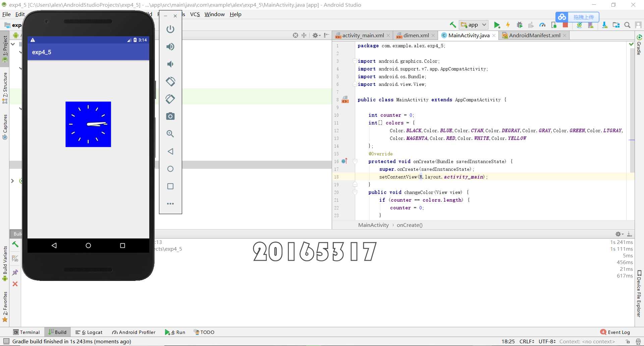This screenshot has width=644, height=346.
Task: Expand collapsed project tree chevron in lower panel
Action: [x=12, y=181]
